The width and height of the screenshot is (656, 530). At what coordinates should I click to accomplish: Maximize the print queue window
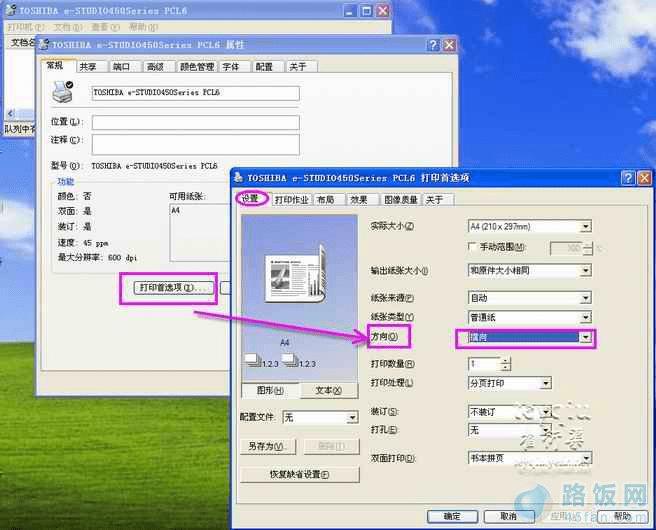(x=366, y=11)
